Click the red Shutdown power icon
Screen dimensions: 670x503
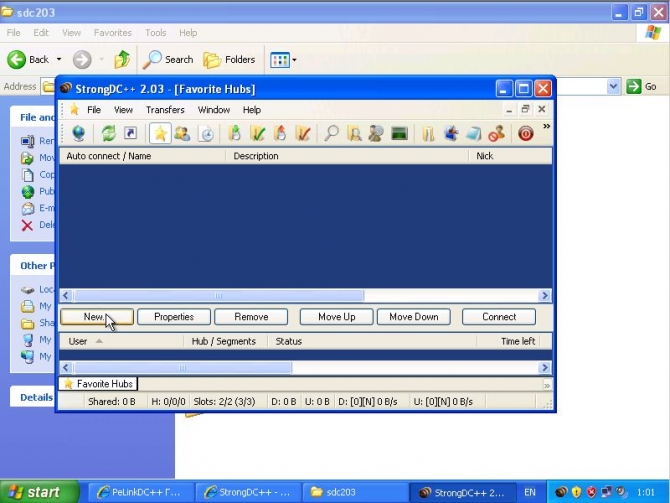pyautogui.click(x=526, y=134)
